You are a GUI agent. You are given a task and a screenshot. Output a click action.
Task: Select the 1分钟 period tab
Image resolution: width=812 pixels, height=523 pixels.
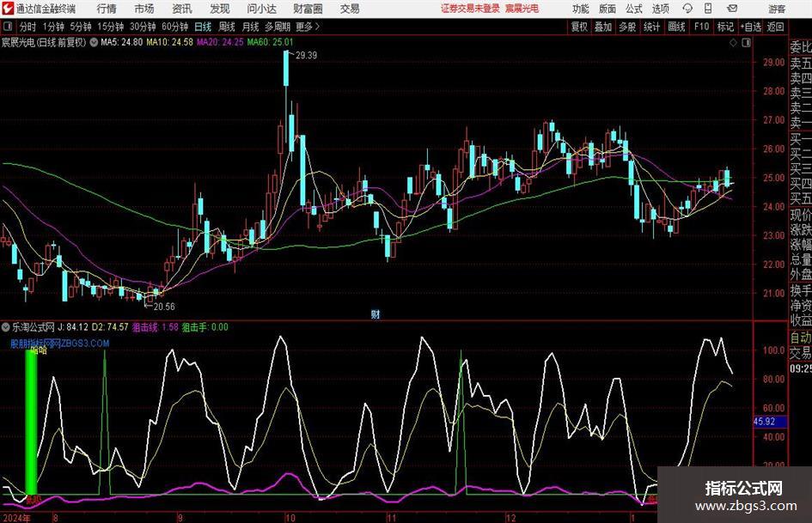point(52,27)
